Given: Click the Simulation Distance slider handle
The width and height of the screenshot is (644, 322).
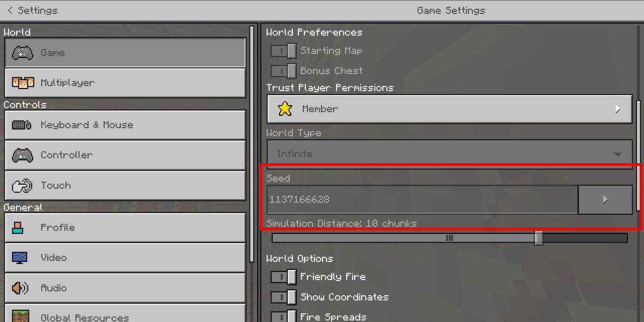Looking at the screenshot, I should pyautogui.click(x=539, y=238).
